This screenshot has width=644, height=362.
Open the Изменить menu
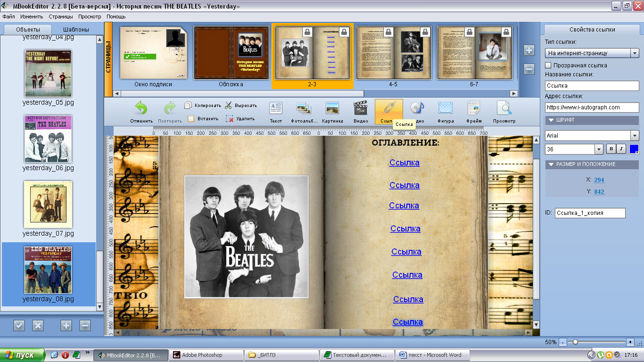(32, 16)
